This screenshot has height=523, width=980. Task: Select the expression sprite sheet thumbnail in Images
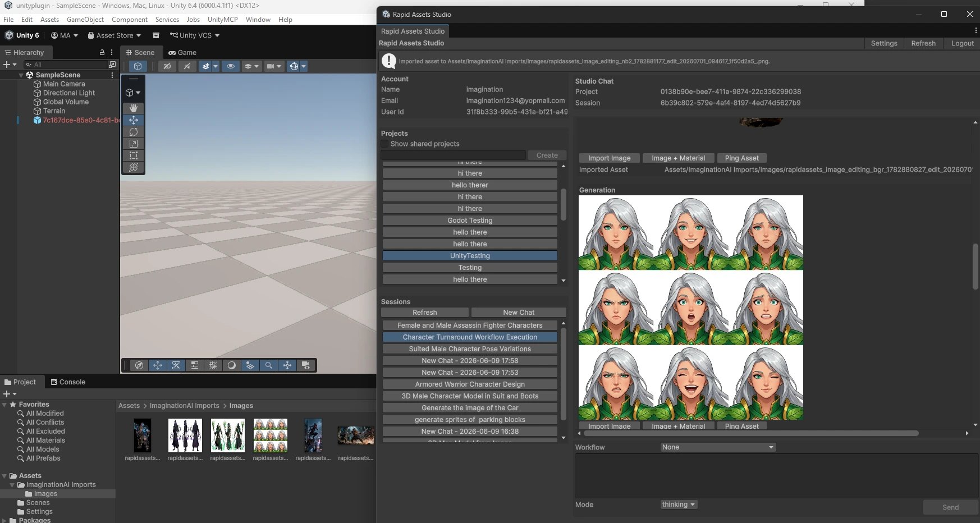tap(271, 435)
